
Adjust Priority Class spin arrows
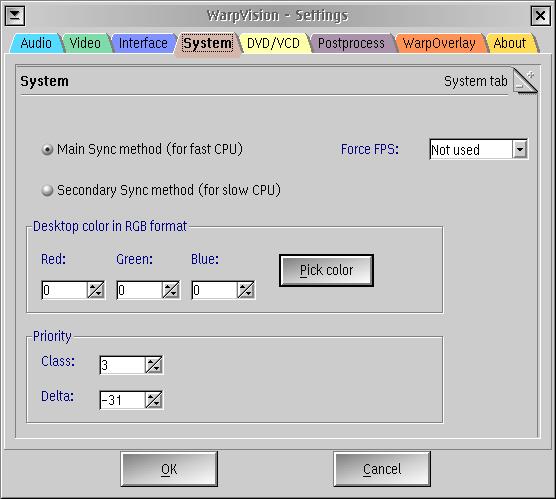point(154,365)
